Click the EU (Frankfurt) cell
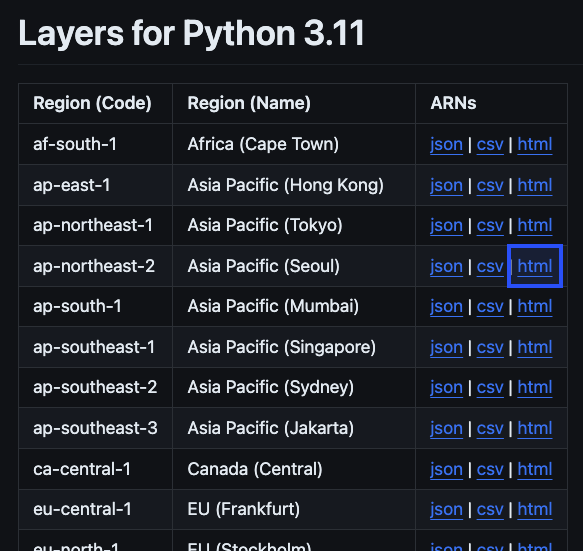Screen dimensions: 583x551 coord(294,509)
